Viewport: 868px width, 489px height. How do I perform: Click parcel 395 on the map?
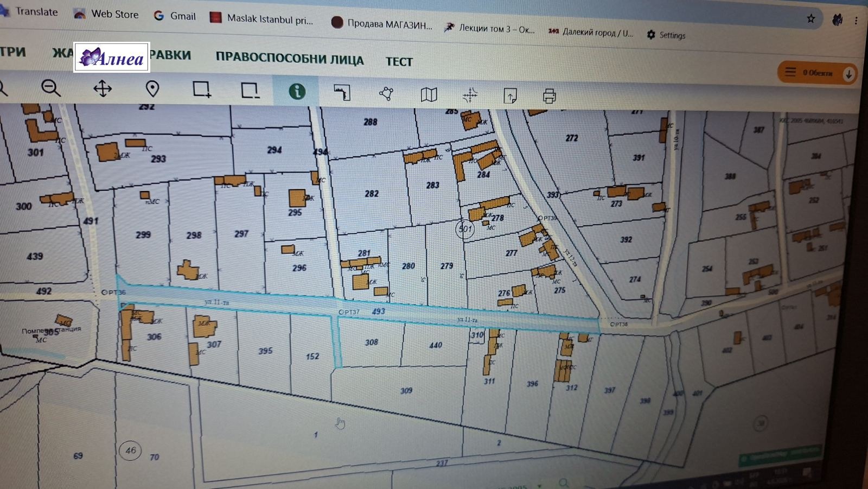265,351
